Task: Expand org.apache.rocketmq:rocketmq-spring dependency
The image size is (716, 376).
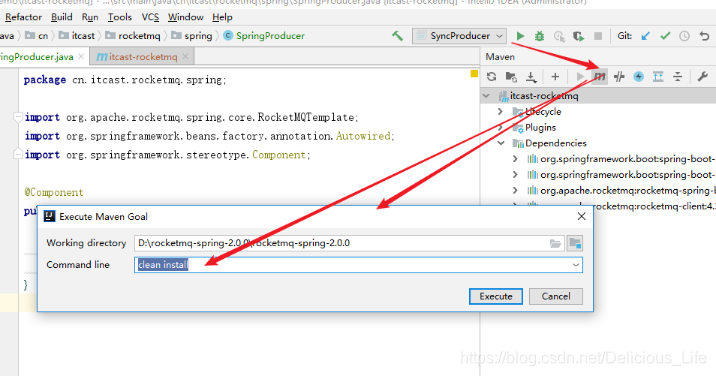Action: (x=515, y=191)
